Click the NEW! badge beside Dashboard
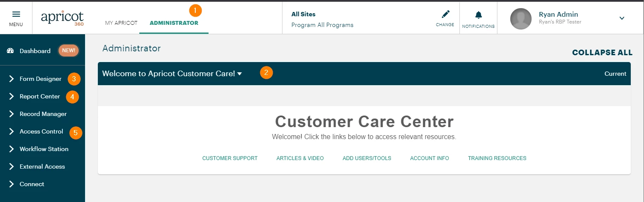Viewport: 644px width, 202px height. click(69, 50)
